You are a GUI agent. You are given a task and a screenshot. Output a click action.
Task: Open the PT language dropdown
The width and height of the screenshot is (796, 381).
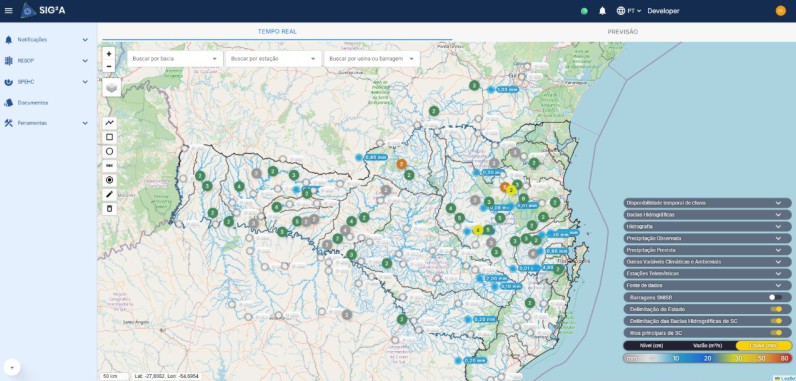pos(629,11)
